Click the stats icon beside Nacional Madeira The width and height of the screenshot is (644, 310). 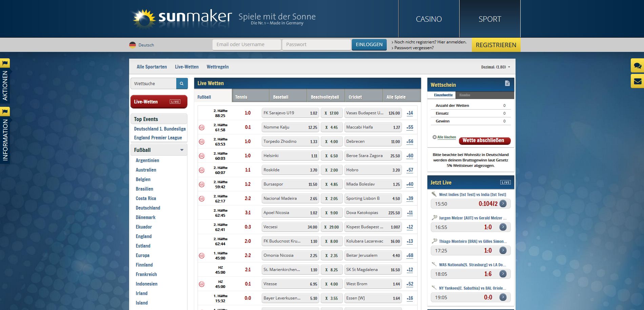(x=202, y=199)
